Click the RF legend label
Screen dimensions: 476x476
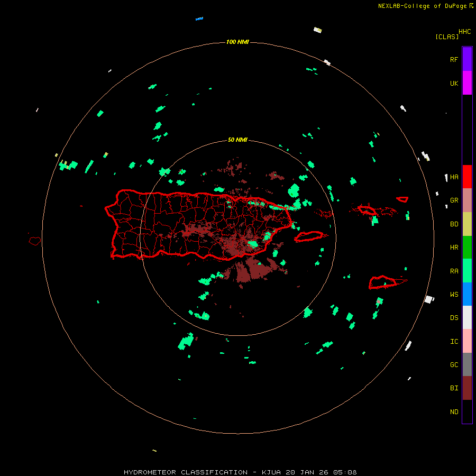pos(454,59)
